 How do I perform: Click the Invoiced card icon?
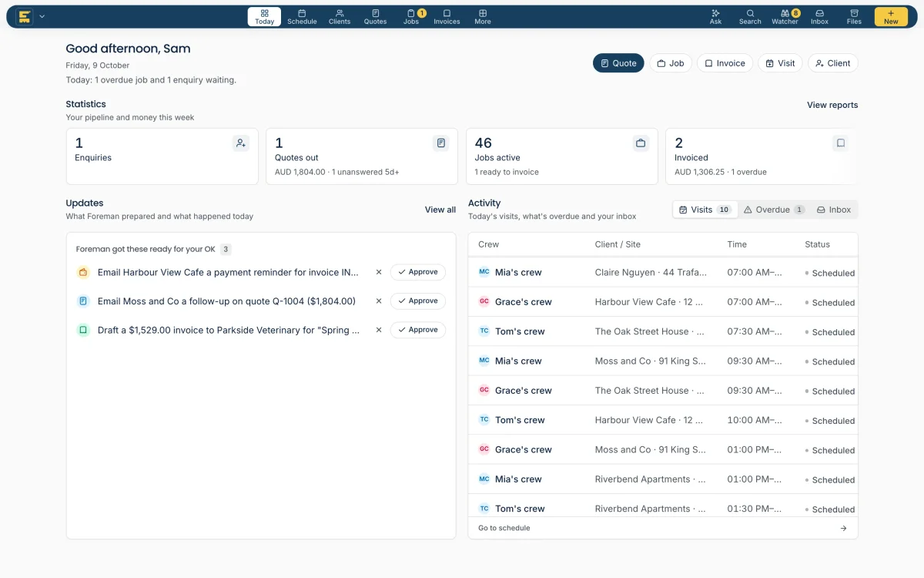pos(841,143)
